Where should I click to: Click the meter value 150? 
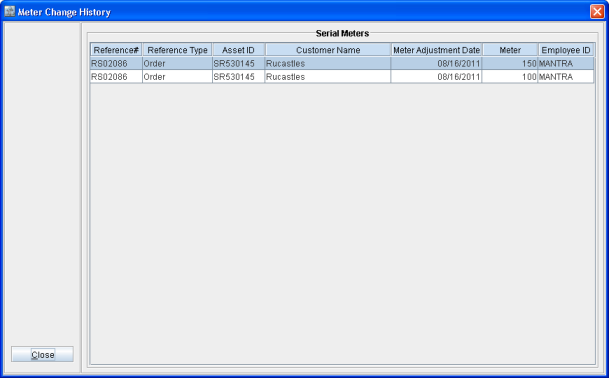coord(510,63)
